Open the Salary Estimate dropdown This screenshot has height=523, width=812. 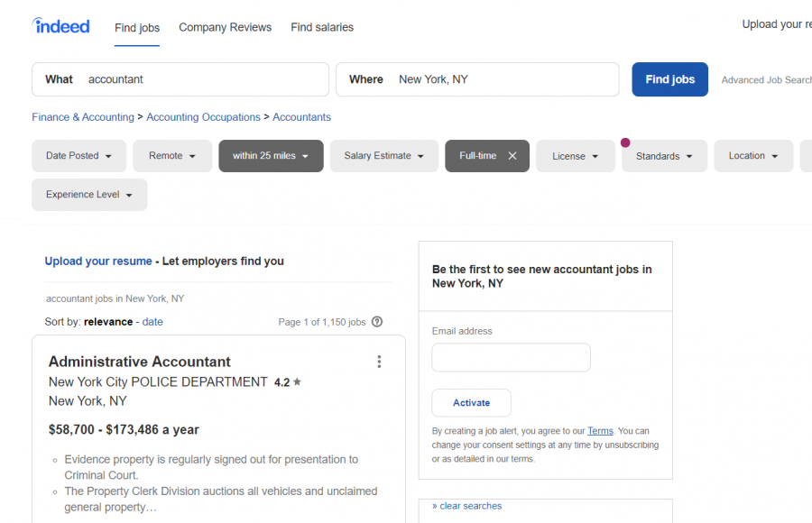click(383, 155)
